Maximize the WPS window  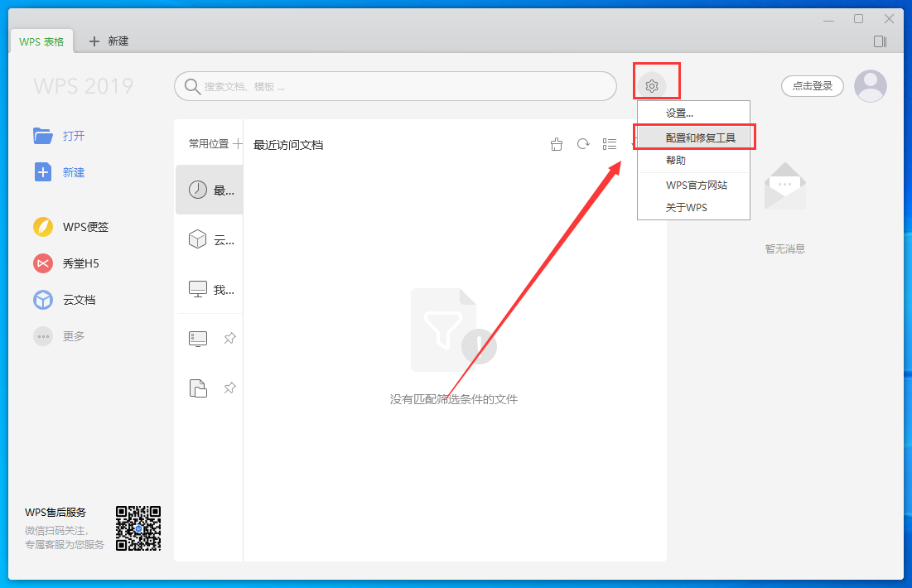click(x=858, y=19)
